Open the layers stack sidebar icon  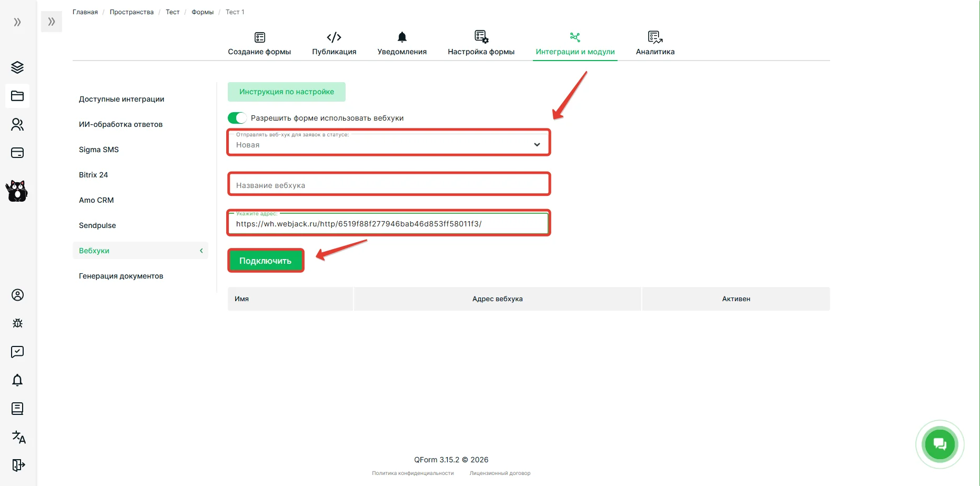[17, 67]
